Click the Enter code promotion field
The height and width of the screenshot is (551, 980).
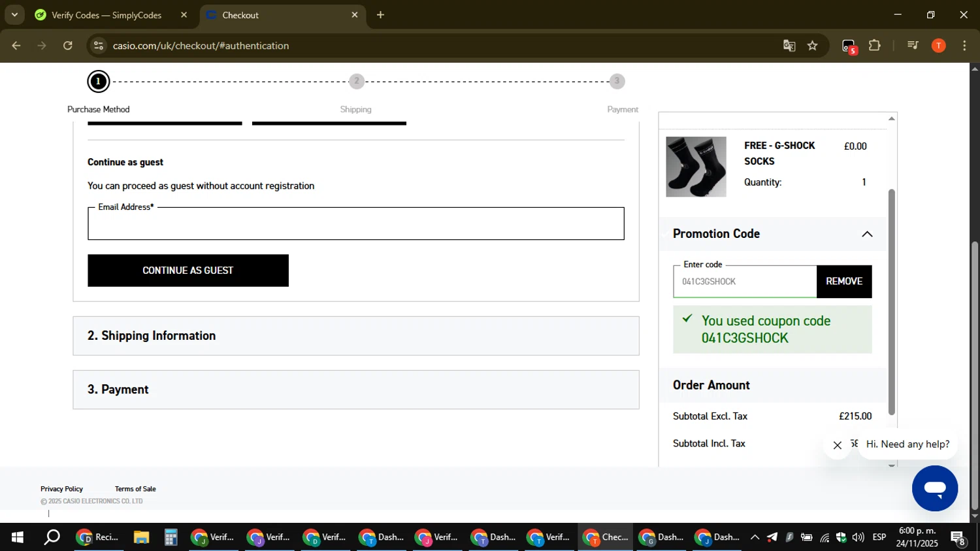click(x=745, y=282)
